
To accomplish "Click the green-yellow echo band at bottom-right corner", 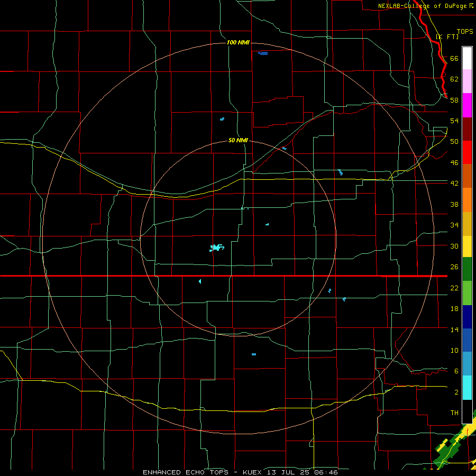I will point(454,443).
